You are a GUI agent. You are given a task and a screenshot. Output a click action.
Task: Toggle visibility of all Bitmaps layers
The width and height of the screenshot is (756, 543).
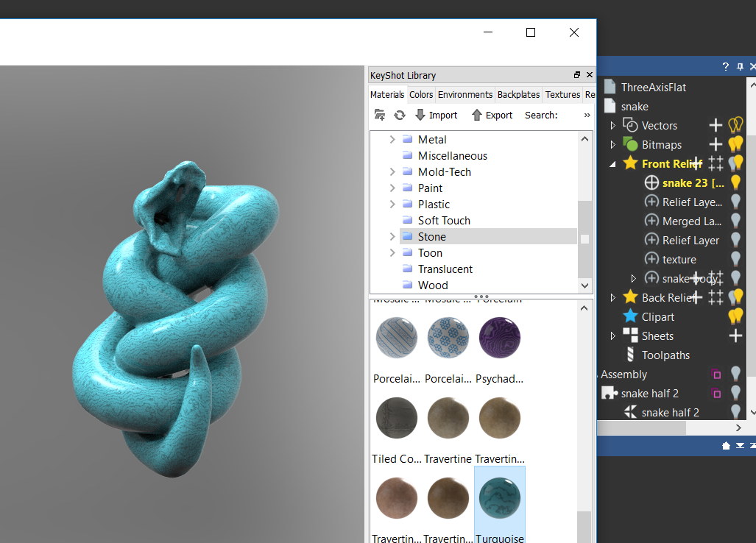(735, 143)
